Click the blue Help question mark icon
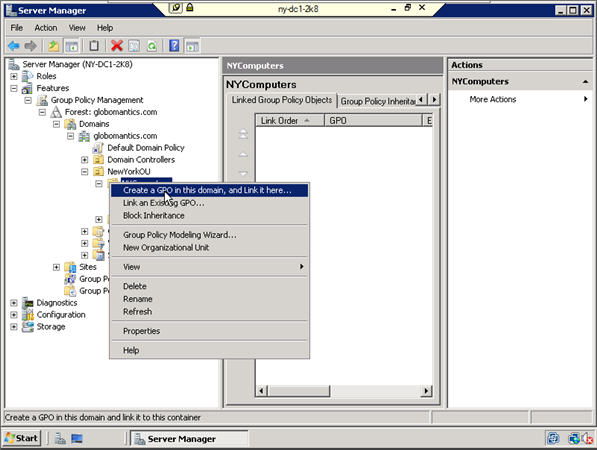Viewport: 597px width, 450px height. coord(174,46)
